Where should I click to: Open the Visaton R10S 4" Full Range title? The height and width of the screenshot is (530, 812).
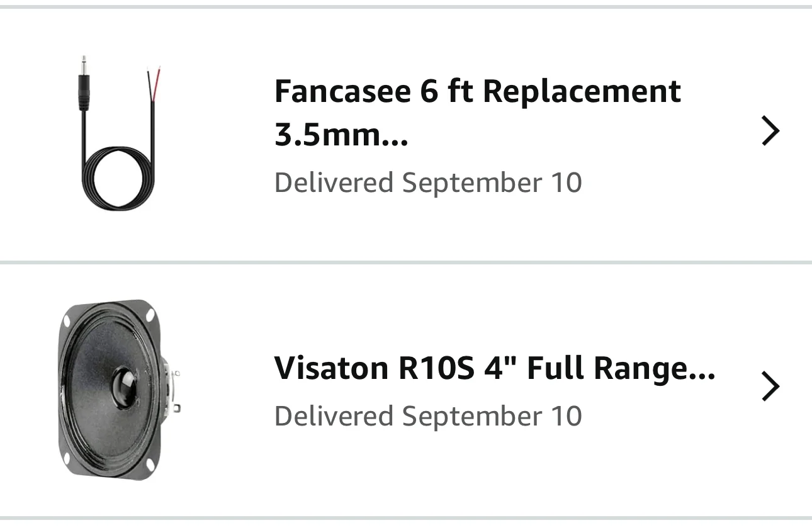[x=495, y=368]
